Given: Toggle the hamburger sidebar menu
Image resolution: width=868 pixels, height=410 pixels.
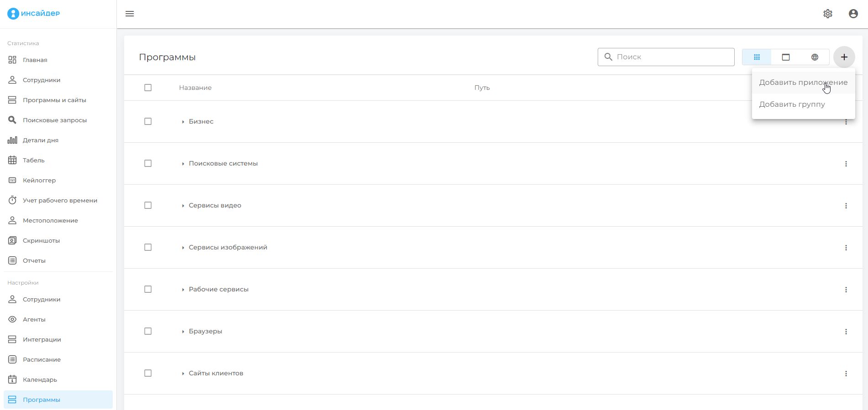Looking at the screenshot, I should [130, 14].
